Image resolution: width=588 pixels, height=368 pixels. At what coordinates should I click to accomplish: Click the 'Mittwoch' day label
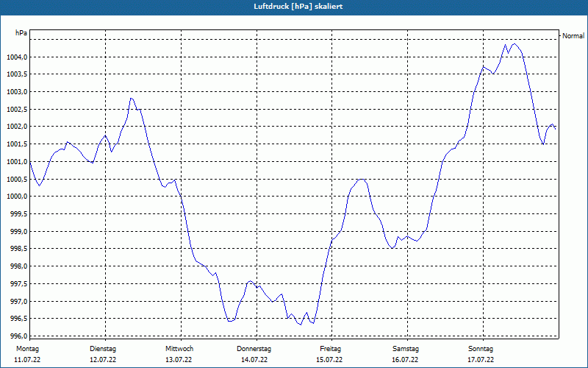179,349
